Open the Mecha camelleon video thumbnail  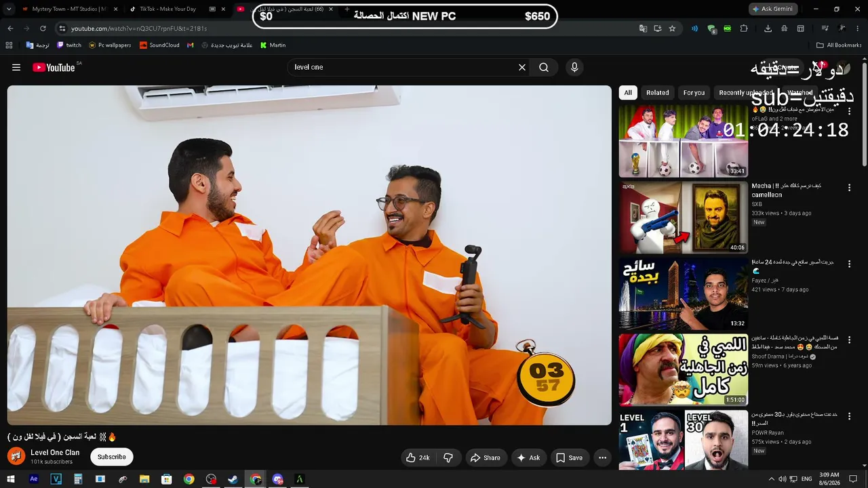683,218
